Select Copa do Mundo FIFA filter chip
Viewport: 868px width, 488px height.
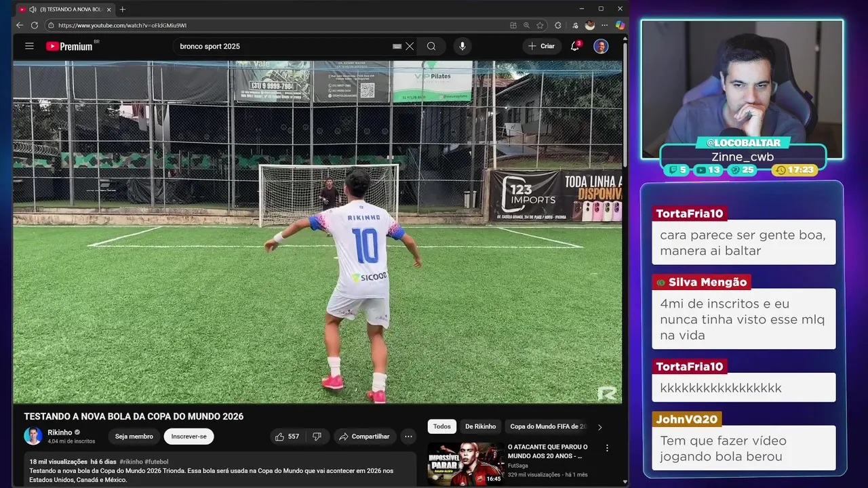coord(548,426)
